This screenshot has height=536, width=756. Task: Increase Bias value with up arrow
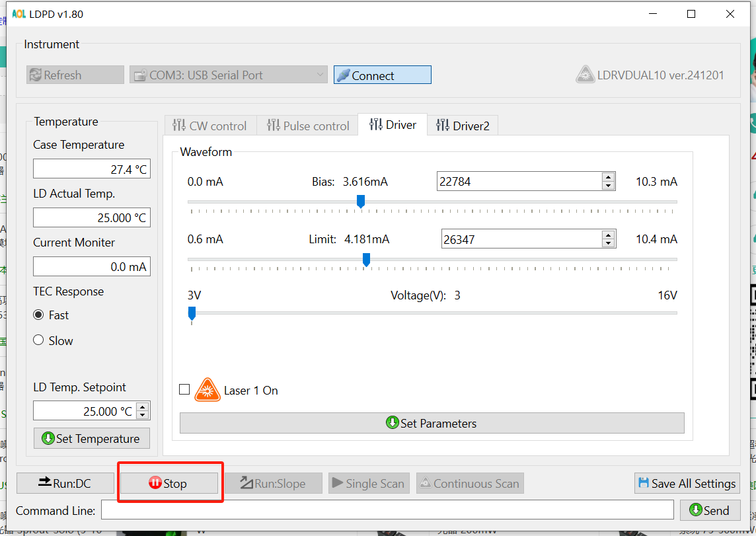pos(608,176)
